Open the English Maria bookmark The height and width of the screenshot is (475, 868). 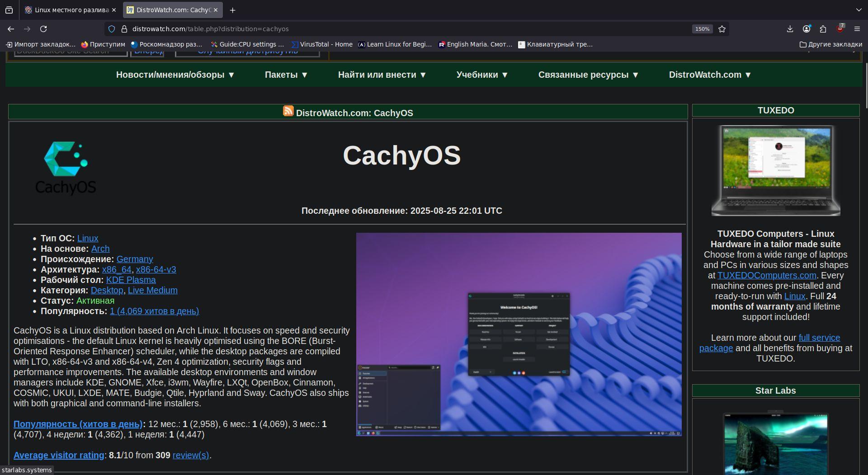pyautogui.click(x=475, y=44)
